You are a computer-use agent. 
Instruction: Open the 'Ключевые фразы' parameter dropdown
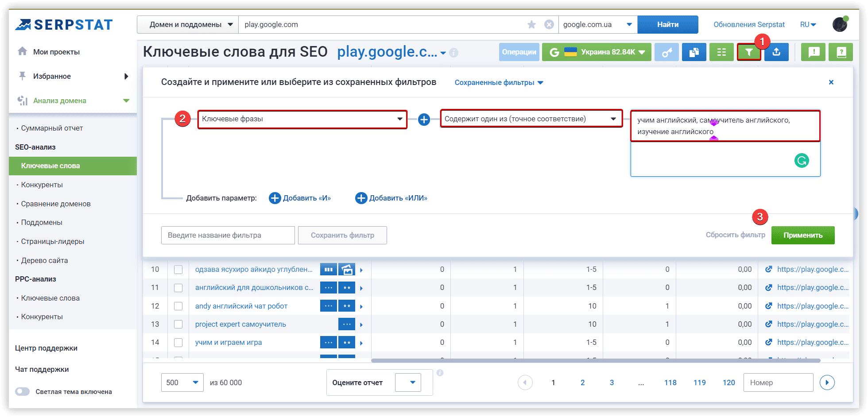coord(302,119)
